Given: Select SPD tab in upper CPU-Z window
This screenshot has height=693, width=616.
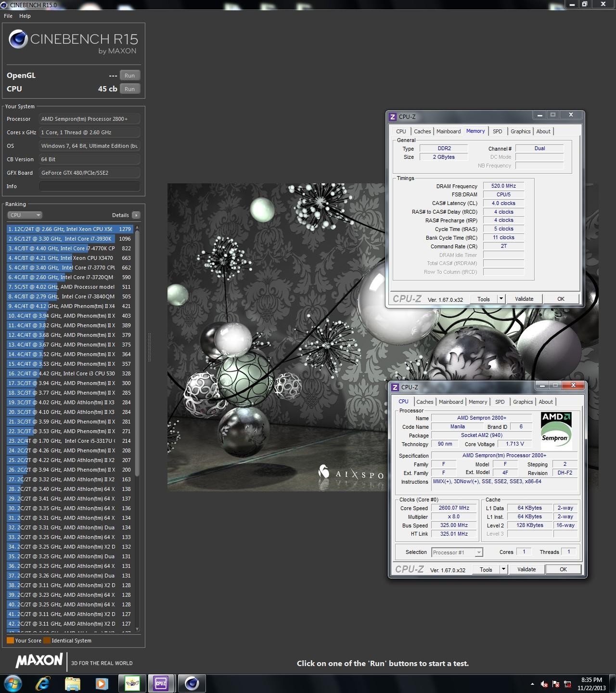Looking at the screenshot, I should [498, 131].
